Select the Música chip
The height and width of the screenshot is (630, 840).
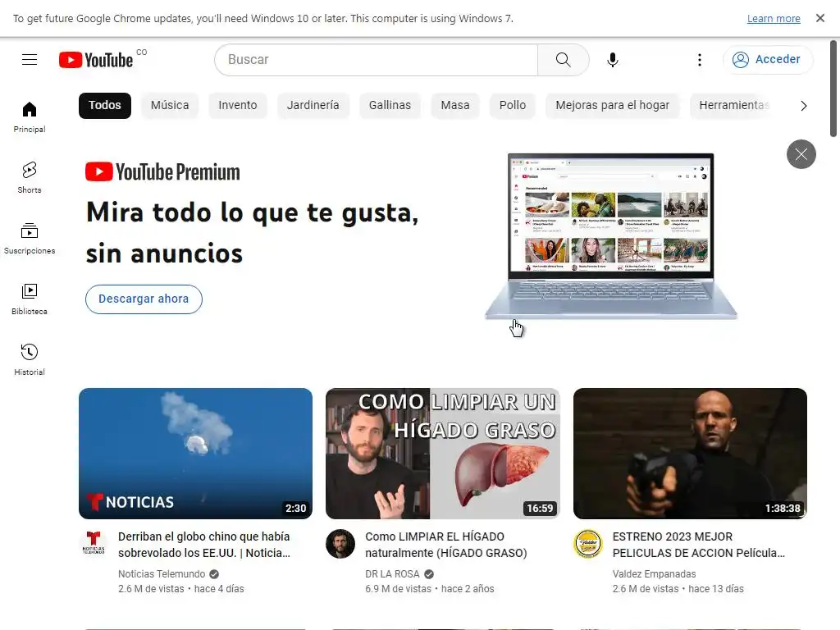(170, 106)
